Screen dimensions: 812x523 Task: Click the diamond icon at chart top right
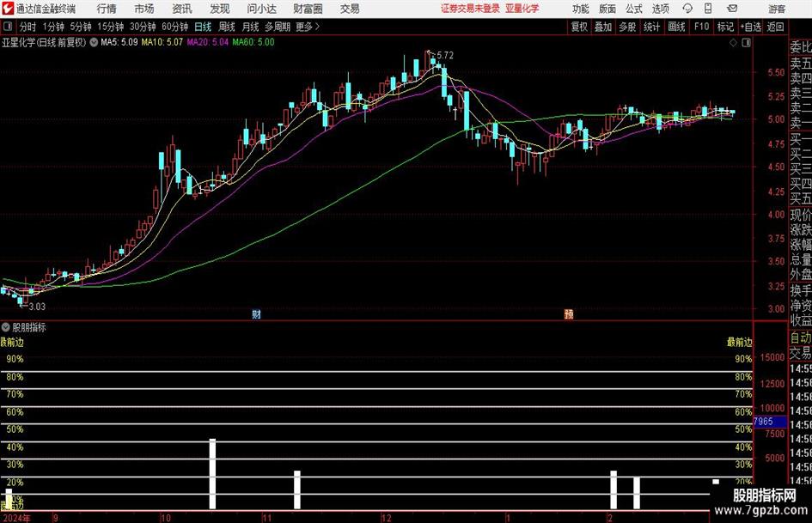coord(733,43)
